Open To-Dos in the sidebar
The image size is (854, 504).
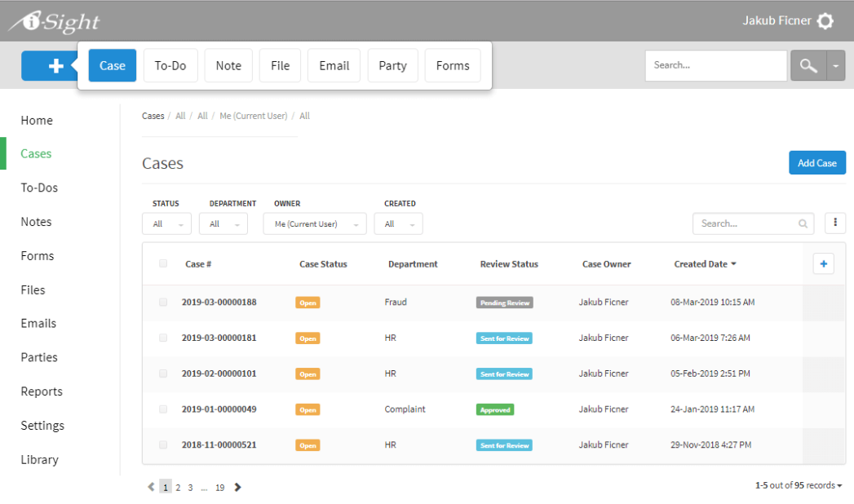(39, 188)
